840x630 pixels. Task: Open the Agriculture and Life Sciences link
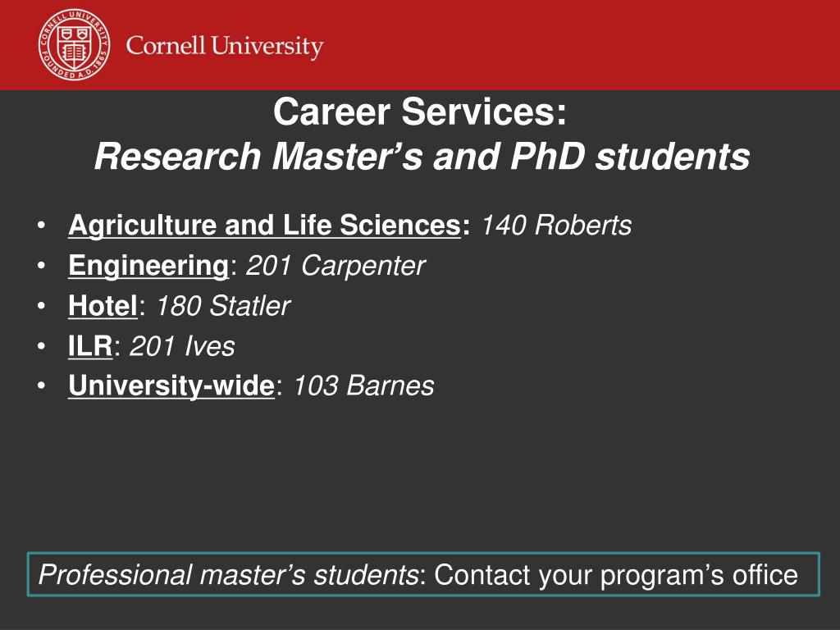click(265, 225)
